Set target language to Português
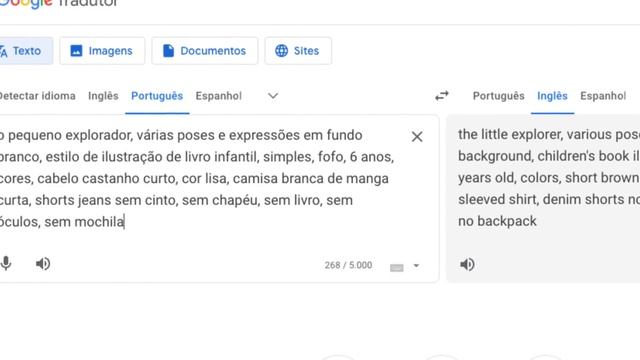Image resolution: width=640 pixels, height=360 pixels. point(498,96)
